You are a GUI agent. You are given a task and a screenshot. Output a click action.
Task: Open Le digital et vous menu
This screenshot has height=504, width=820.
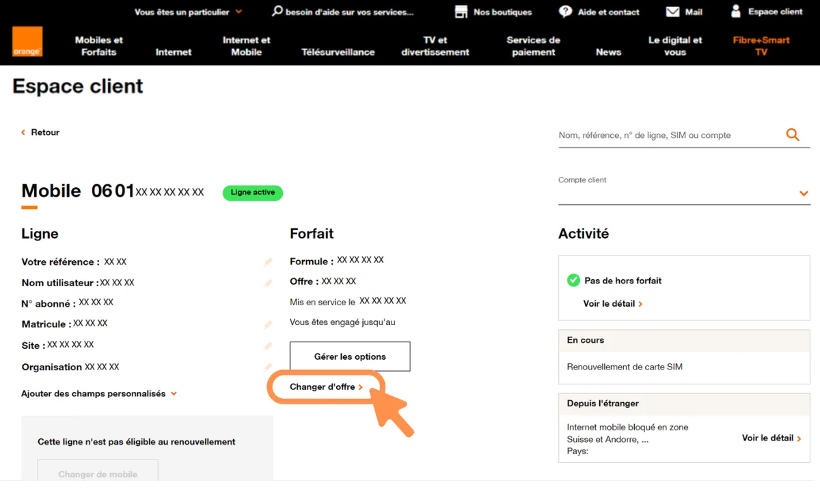[x=675, y=46]
